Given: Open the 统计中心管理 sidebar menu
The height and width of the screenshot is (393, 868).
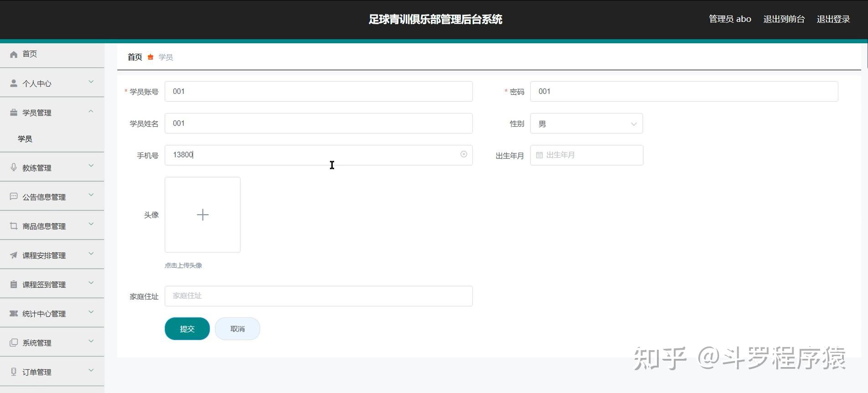Looking at the screenshot, I should 52,313.
